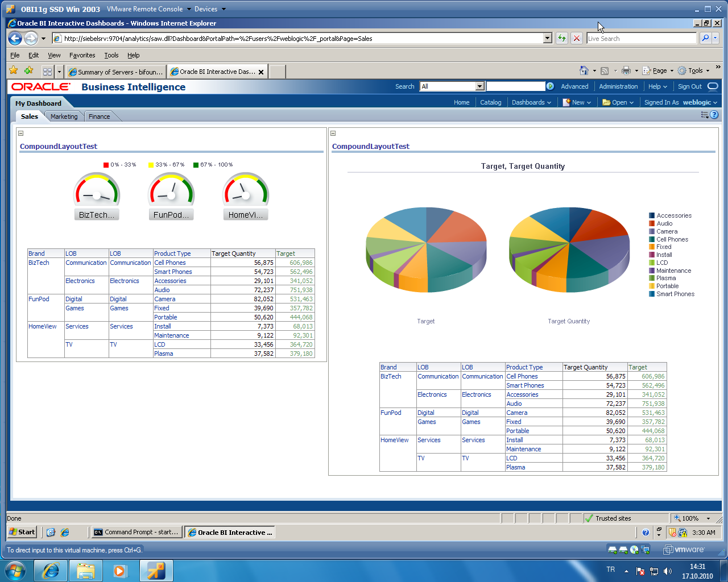Click the Sign Out link
This screenshot has height=582, width=728.
tap(690, 86)
